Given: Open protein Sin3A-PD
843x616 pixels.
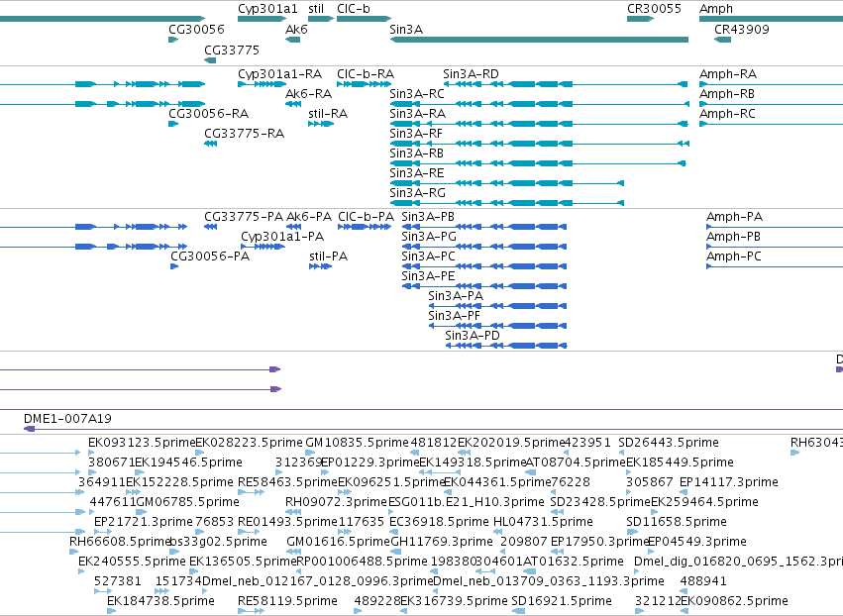Looking at the screenshot, I should coord(473,336).
